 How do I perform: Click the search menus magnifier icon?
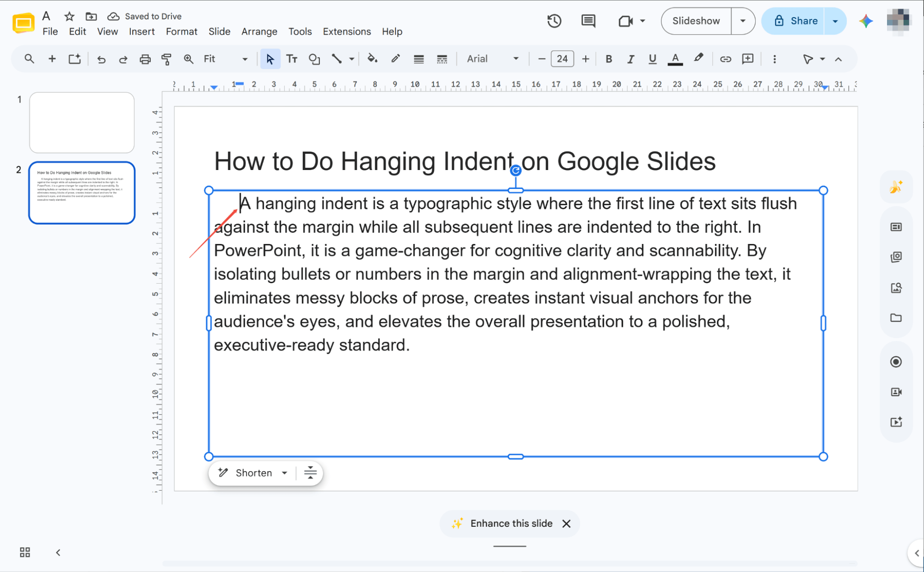[29, 59]
